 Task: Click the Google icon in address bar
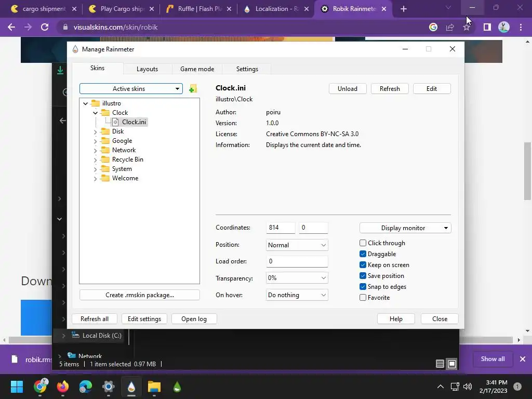[x=433, y=27]
